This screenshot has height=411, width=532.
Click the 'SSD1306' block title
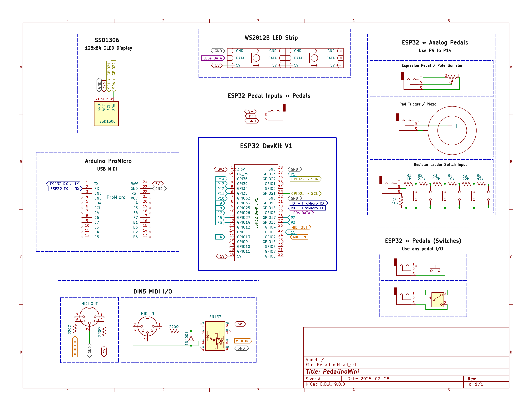point(107,40)
